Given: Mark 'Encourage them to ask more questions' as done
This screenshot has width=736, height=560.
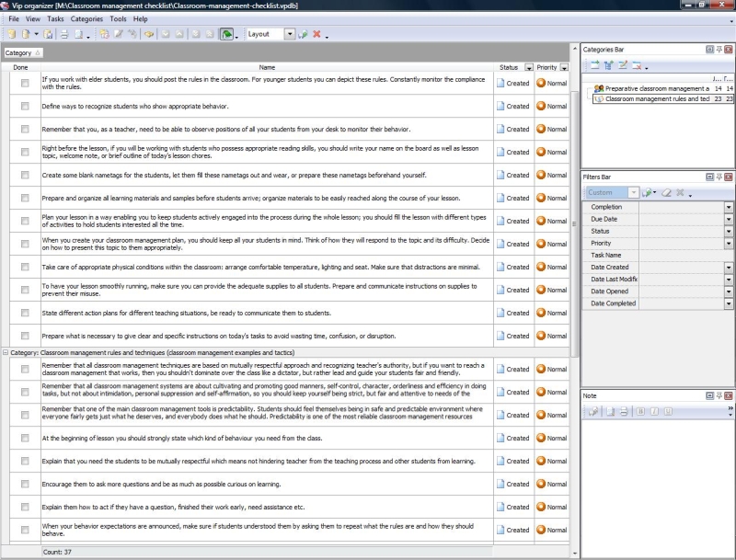Looking at the screenshot, I should click(25, 484).
